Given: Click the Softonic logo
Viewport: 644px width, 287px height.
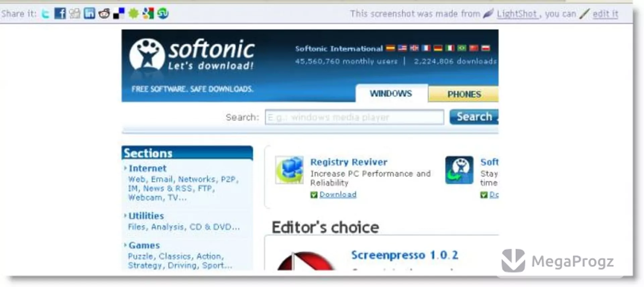Looking at the screenshot, I should pos(192,54).
